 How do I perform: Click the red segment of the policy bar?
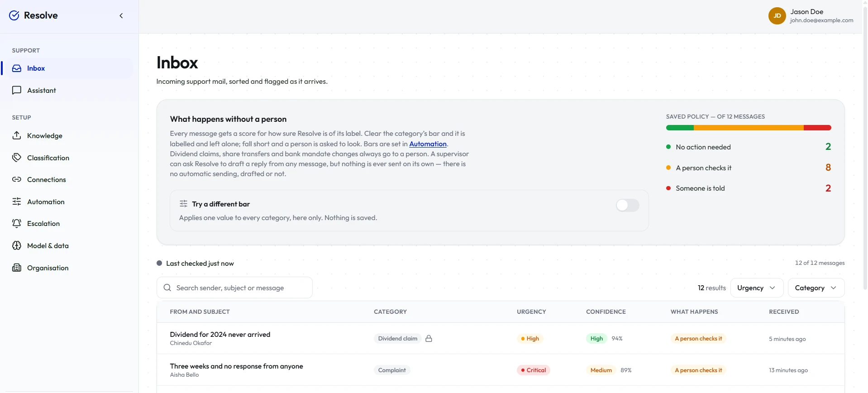(x=817, y=128)
